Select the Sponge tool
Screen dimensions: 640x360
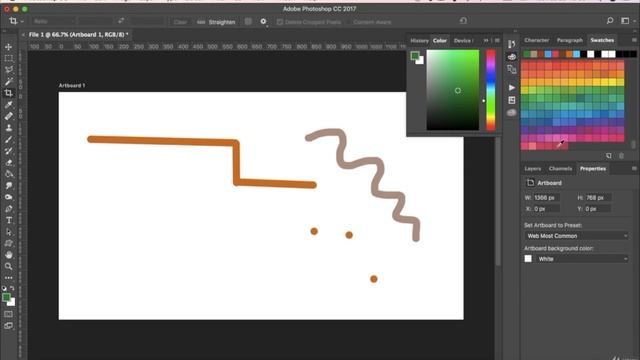point(9,197)
